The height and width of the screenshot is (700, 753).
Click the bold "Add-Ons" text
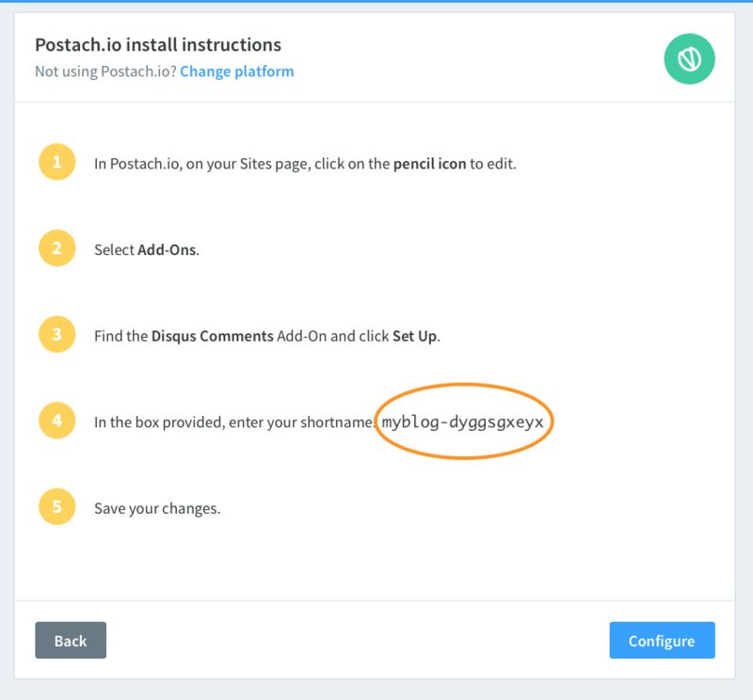point(168,250)
